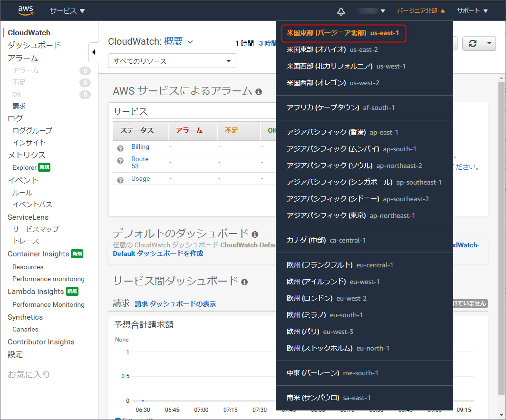Open Resources under Container Insights
This screenshot has height=420, width=506.
point(28,267)
